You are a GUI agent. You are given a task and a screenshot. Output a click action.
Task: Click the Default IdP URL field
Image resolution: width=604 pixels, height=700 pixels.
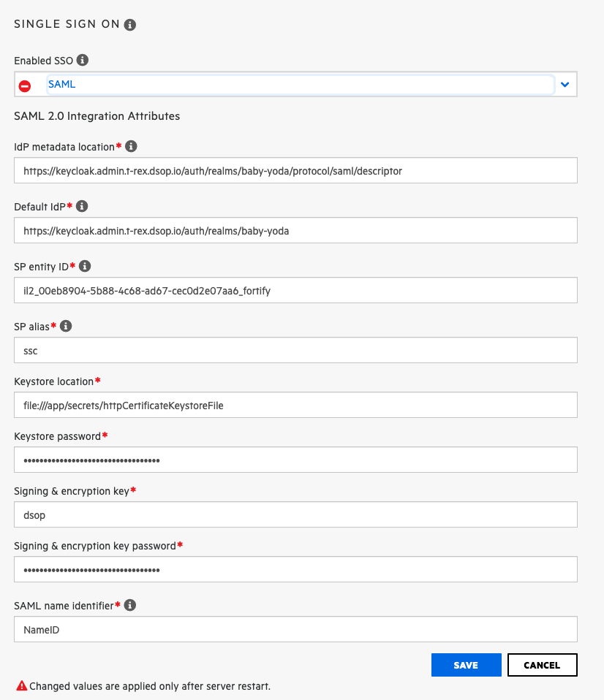[295, 230]
